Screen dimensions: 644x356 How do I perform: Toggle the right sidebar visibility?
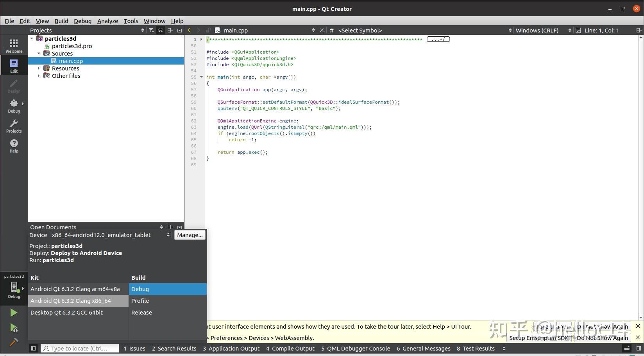pyautogui.click(x=639, y=348)
